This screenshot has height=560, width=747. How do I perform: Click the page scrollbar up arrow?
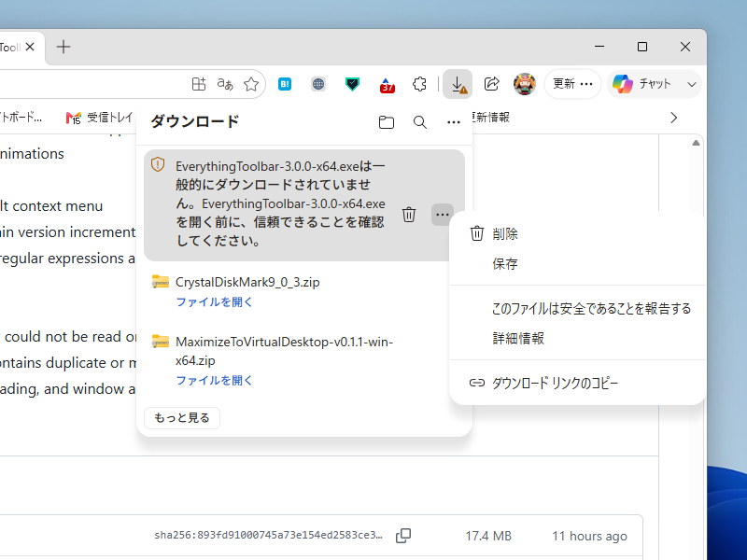[696, 143]
